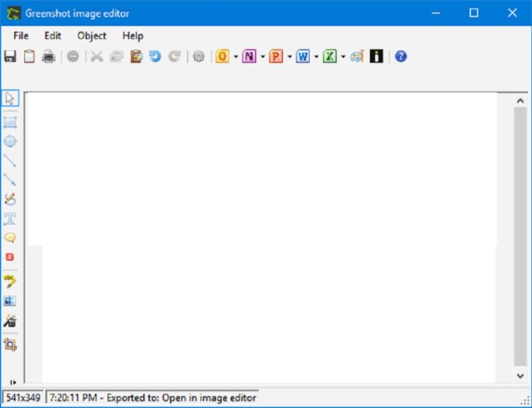The height and width of the screenshot is (408, 532).
Task: Close the Greenshot image editor
Action: click(512, 13)
